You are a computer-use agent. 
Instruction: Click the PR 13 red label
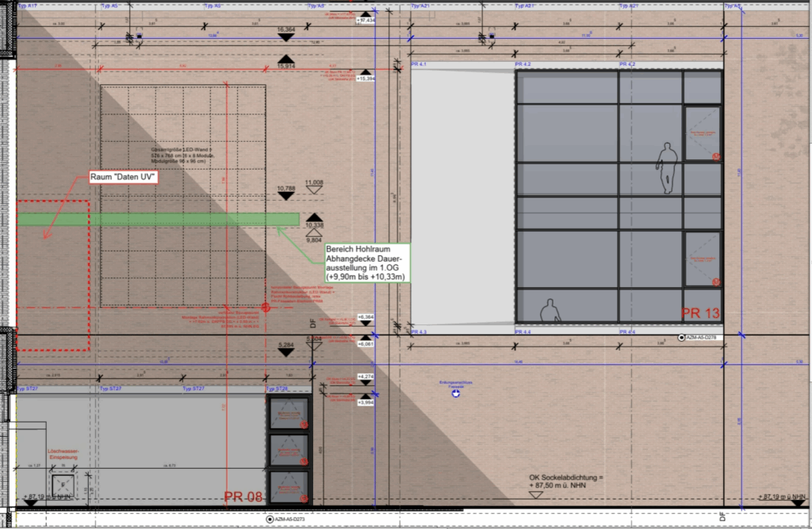coord(700,314)
